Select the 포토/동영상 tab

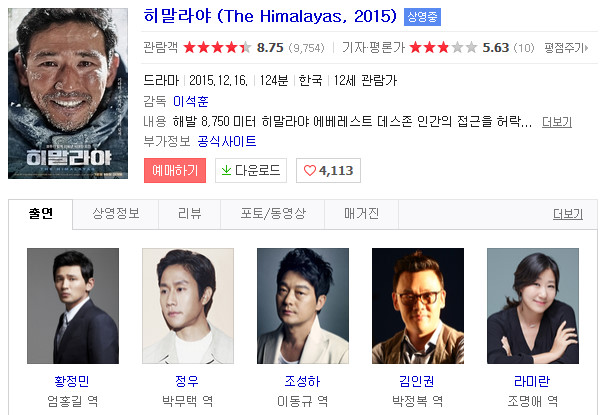tap(272, 214)
